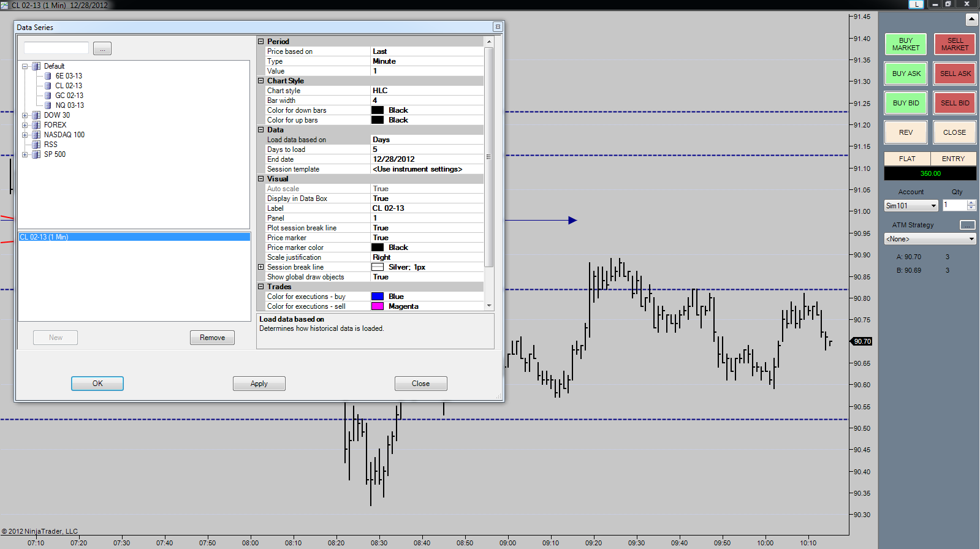Screen dimensions: 980x549
Task: Expand the SP 500 instrument list
Action: 25,154
